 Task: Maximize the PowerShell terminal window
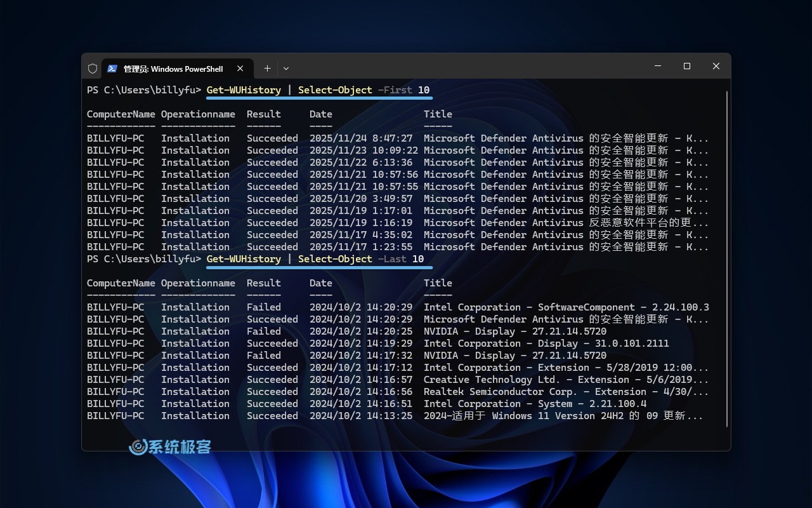point(686,66)
